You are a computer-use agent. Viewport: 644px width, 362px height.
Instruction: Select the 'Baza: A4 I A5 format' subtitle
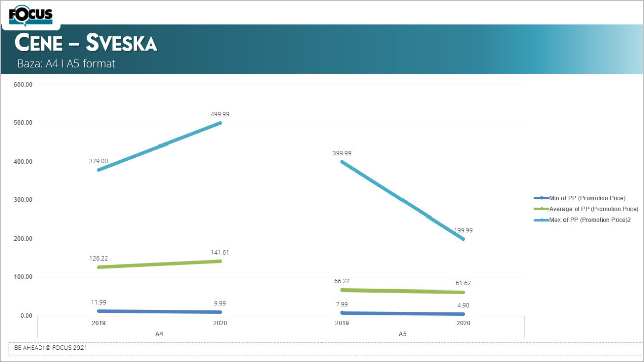pyautogui.click(x=66, y=64)
